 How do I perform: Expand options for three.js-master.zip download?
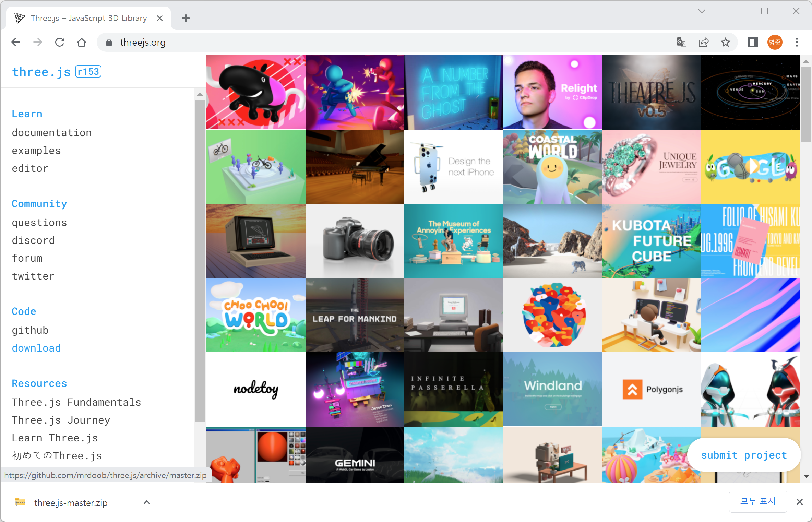[147, 502]
